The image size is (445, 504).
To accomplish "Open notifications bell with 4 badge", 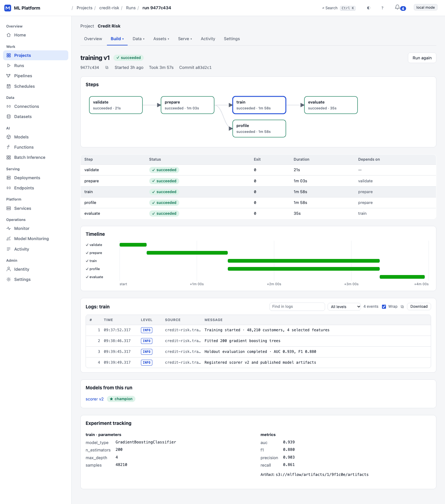I will point(400,8).
